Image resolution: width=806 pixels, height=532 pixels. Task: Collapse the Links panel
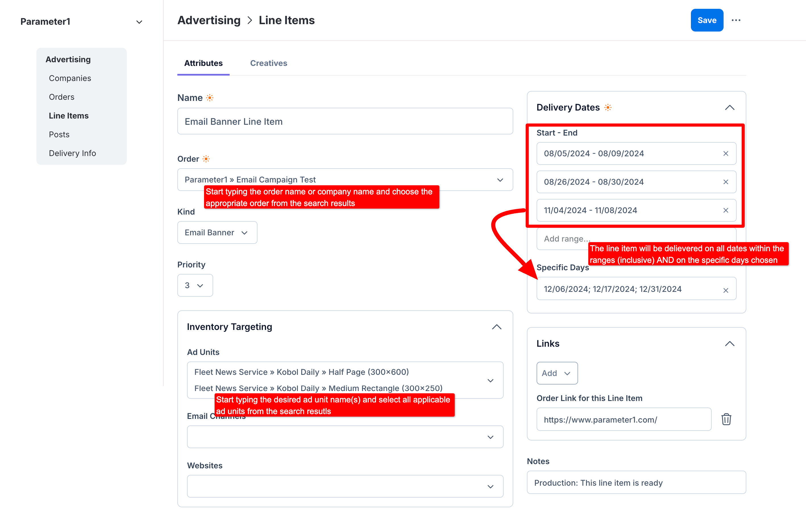[x=729, y=344]
